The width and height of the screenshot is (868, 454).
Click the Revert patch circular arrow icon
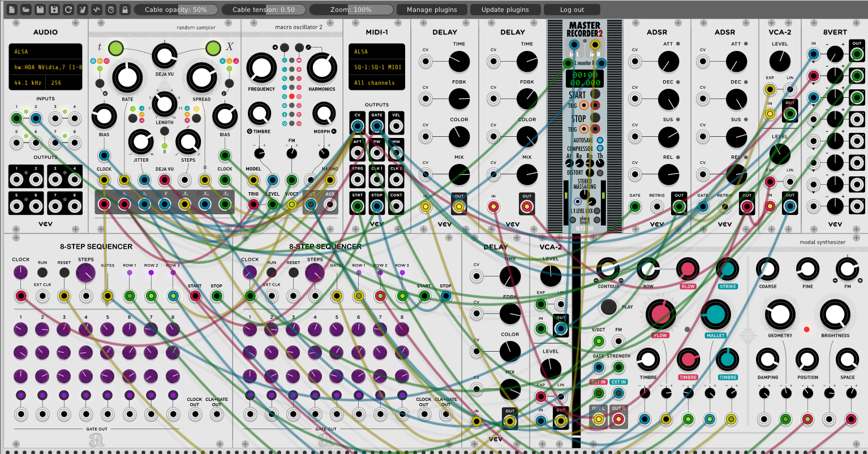pos(68,10)
